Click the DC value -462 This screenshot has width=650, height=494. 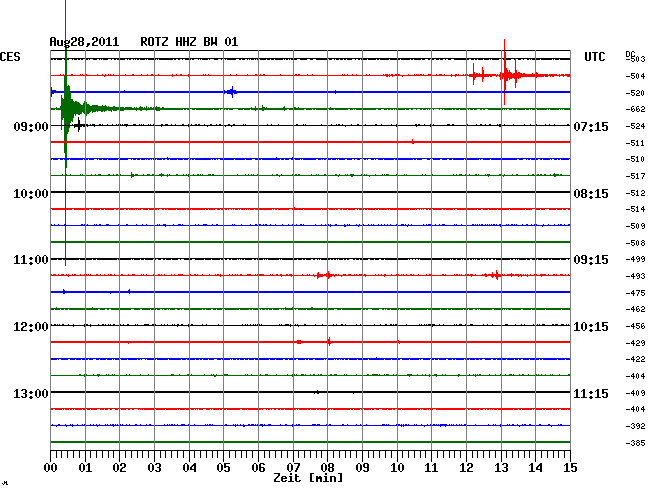tap(635, 309)
